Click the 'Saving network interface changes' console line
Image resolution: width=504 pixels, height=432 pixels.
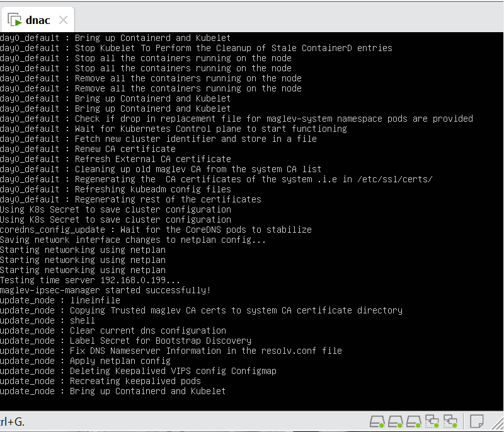point(133,240)
